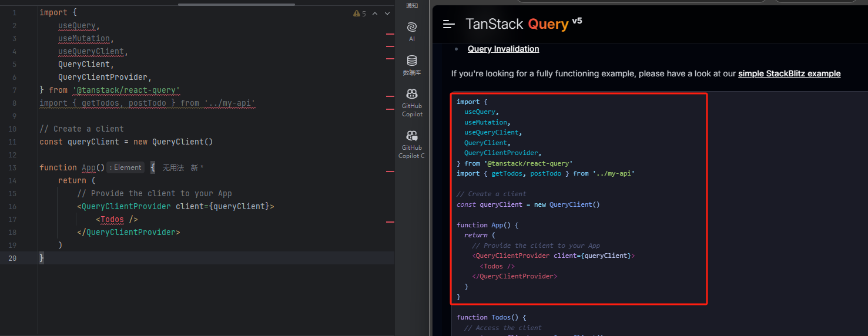This screenshot has height=336, width=868.
Task: Click 'function App() {' in the browser code sample
Action: point(487,225)
